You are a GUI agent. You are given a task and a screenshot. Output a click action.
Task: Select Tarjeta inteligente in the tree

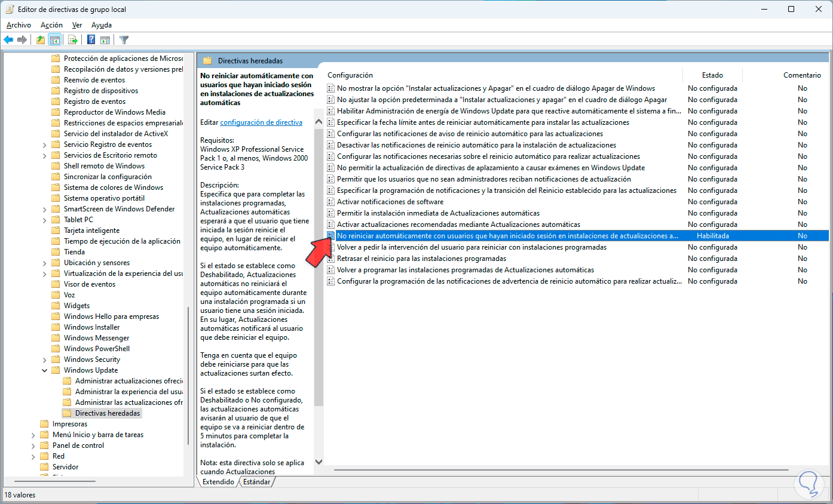click(91, 231)
